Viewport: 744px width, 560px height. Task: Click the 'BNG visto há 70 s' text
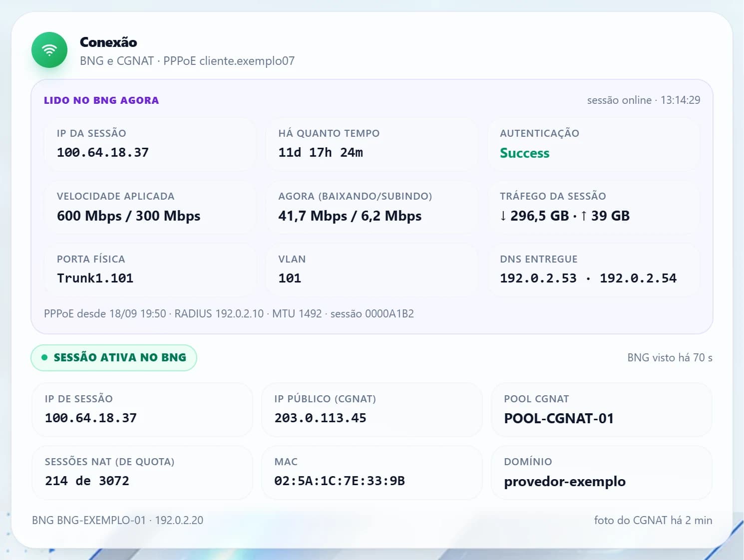(x=670, y=358)
